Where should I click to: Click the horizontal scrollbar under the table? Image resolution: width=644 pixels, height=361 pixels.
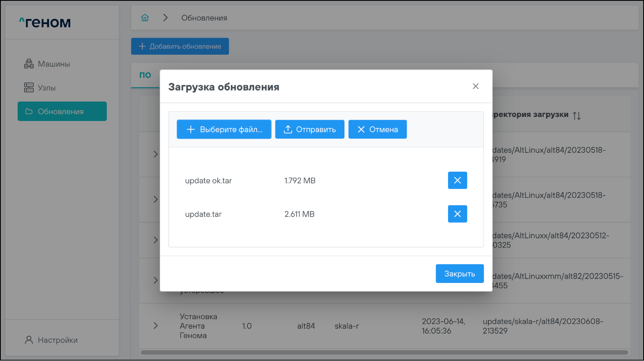click(x=384, y=353)
